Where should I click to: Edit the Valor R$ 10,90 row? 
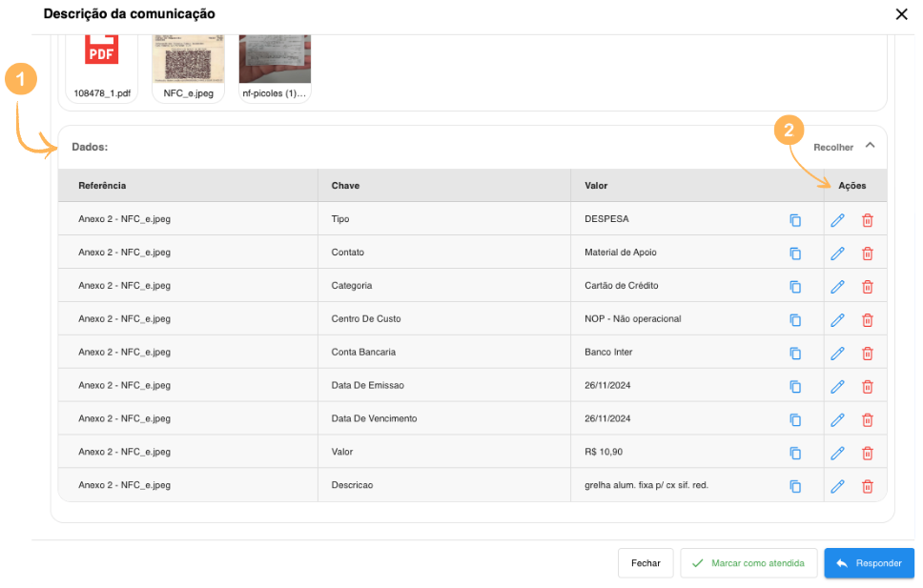(837, 454)
